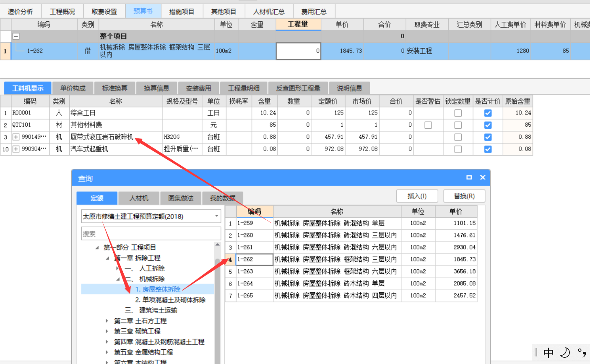The height and width of the screenshot is (364, 590).
Task: Toggle 锁定数量 checkbox for 其他材料费
Action: (x=458, y=125)
